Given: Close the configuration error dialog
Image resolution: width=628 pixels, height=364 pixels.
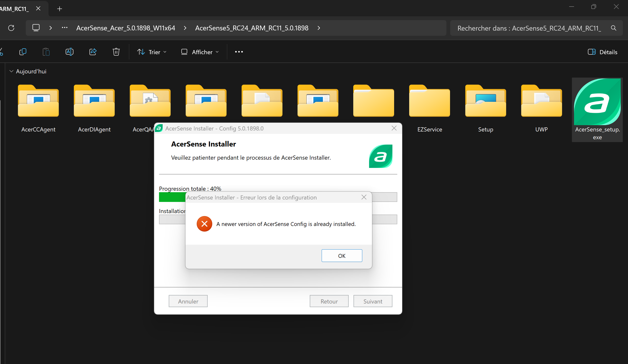Looking at the screenshot, I should [x=364, y=197].
